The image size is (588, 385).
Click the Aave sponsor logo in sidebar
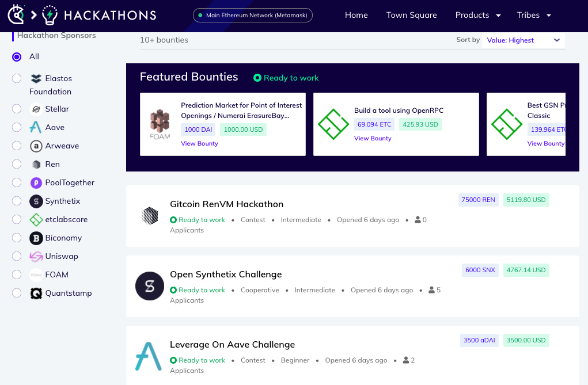point(36,127)
